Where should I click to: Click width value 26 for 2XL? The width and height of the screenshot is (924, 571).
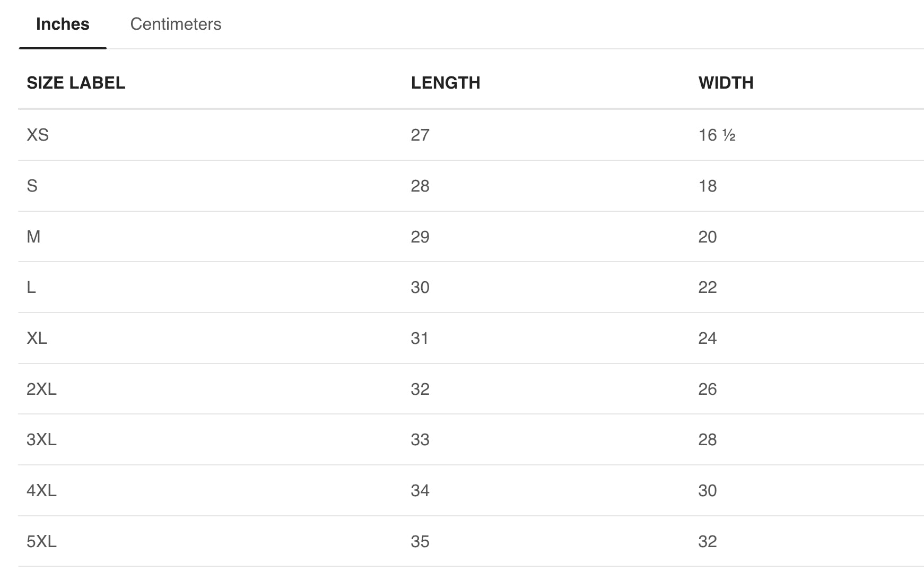coord(707,389)
